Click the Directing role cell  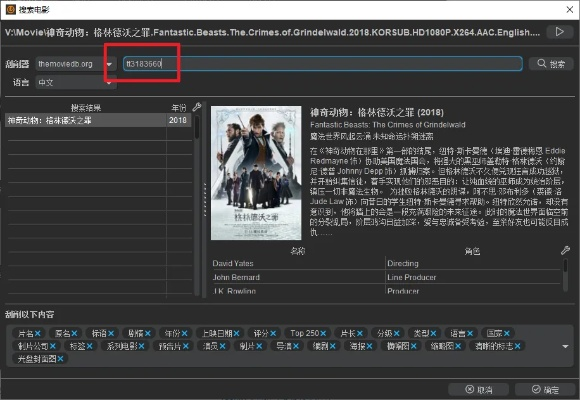[473, 263]
